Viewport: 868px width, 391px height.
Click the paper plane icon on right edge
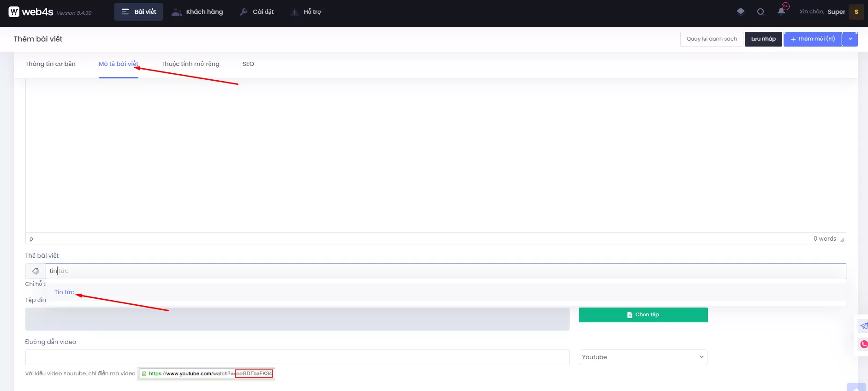[863, 326]
